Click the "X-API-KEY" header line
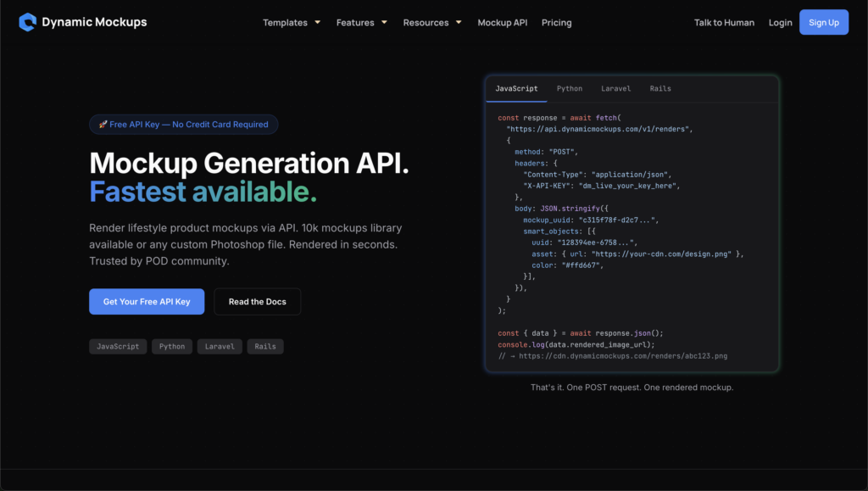Viewport: 868px width, 491px height. click(602, 186)
